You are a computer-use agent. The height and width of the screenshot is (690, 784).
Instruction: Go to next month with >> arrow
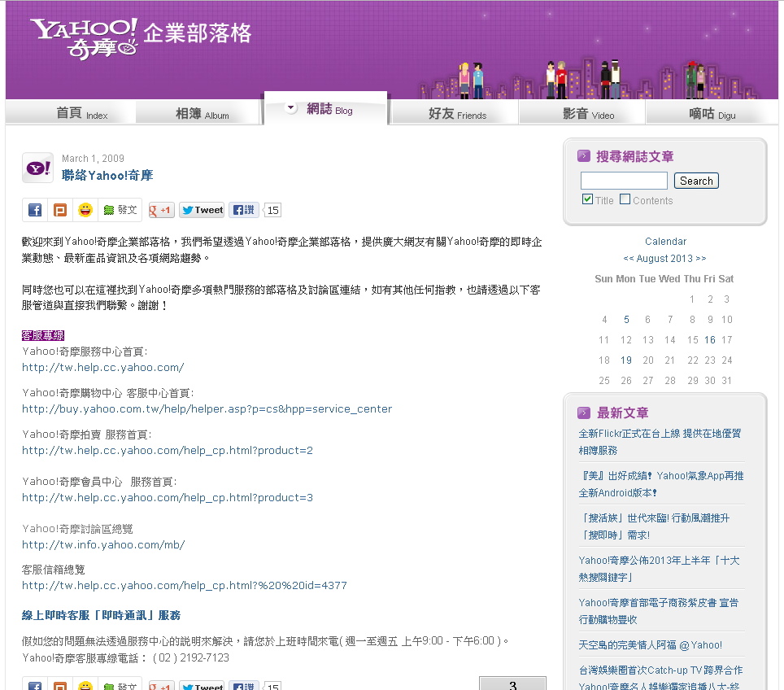point(701,258)
